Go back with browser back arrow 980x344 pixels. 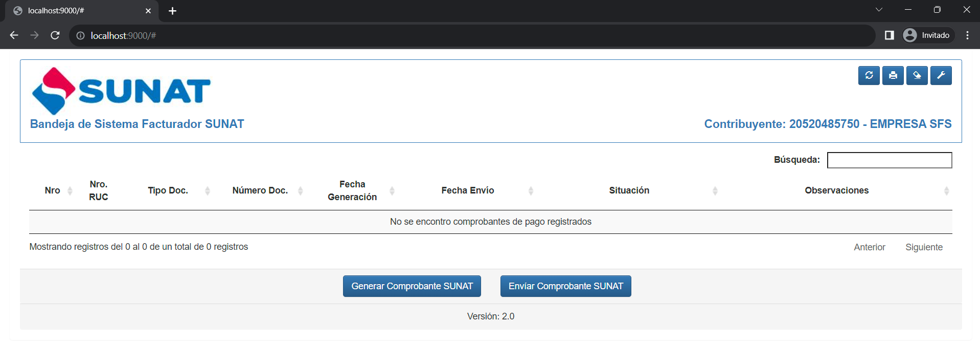[x=14, y=35]
